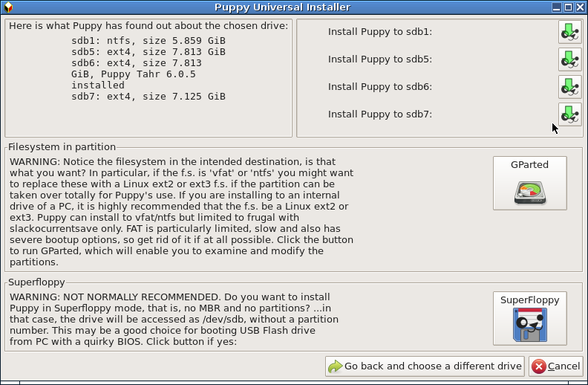Cancel the Puppy Universal Installer
The height and width of the screenshot is (385, 588).
[556, 366]
